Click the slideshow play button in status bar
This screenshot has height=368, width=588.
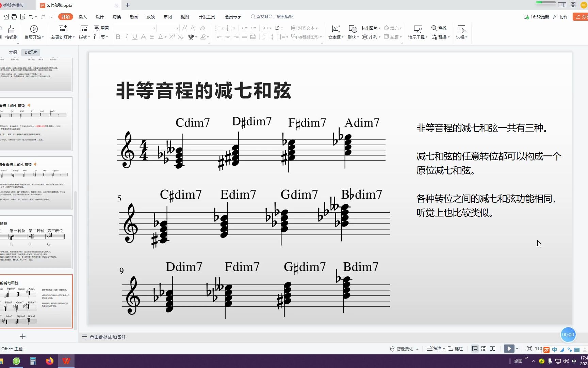(509, 349)
